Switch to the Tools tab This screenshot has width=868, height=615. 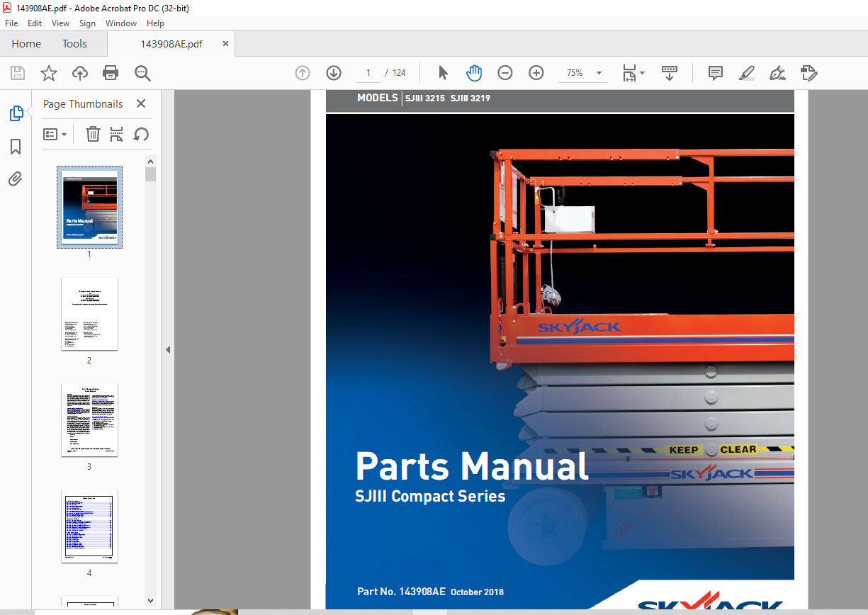[74, 44]
